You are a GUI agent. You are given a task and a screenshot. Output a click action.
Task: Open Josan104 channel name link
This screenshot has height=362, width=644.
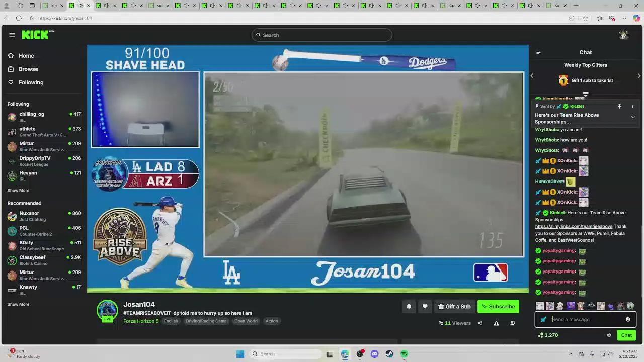pyautogui.click(x=139, y=304)
